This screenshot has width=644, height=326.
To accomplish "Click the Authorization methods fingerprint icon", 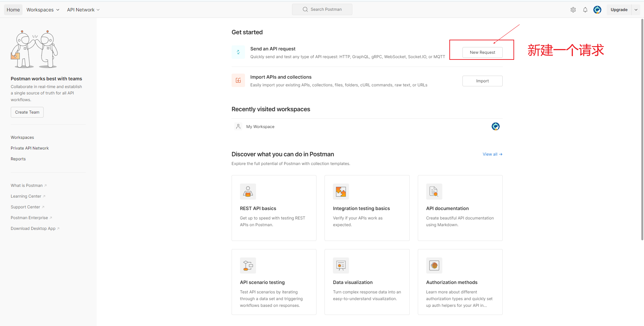I will pyautogui.click(x=434, y=266).
